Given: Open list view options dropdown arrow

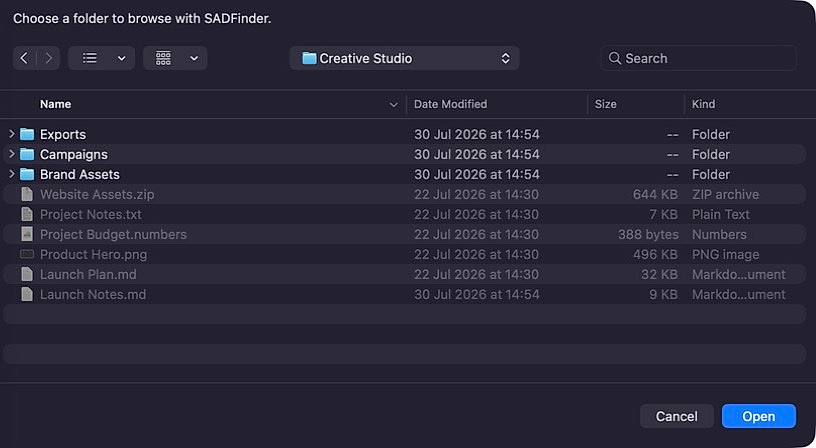Looking at the screenshot, I should coord(121,58).
